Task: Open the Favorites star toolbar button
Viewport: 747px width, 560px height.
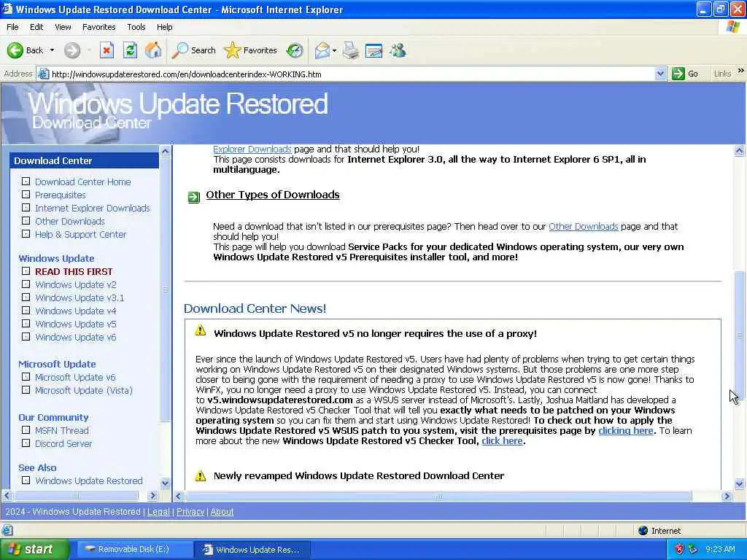Action: coord(251,50)
